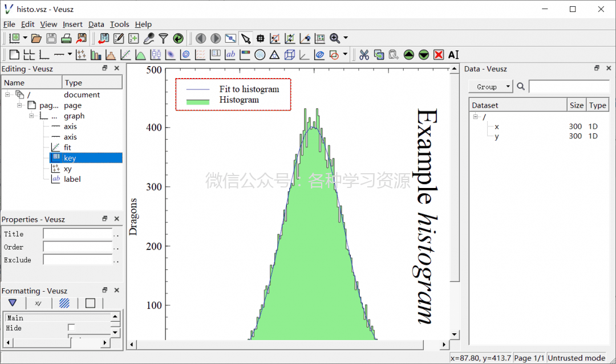The width and height of the screenshot is (616, 364).
Task: Click the down arrow on graph scrollbar
Action: (x=453, y=335)
